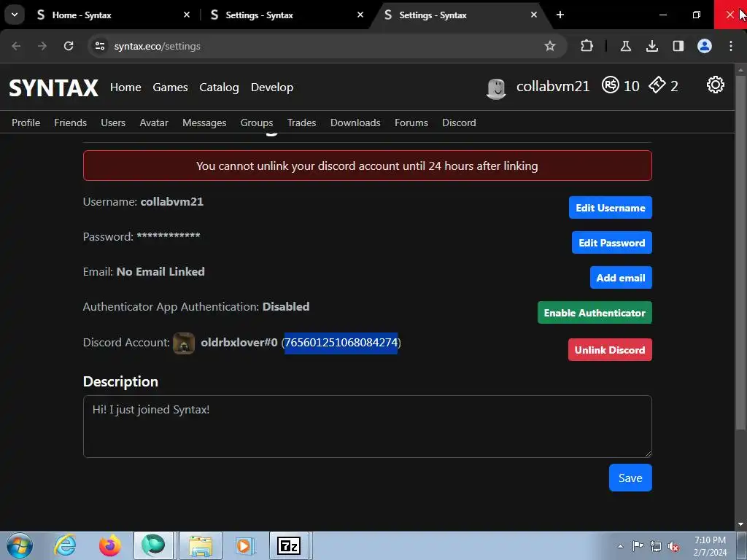Open the Games page
The width and height of the screenshot is (747, 560).
pos(170,87)
